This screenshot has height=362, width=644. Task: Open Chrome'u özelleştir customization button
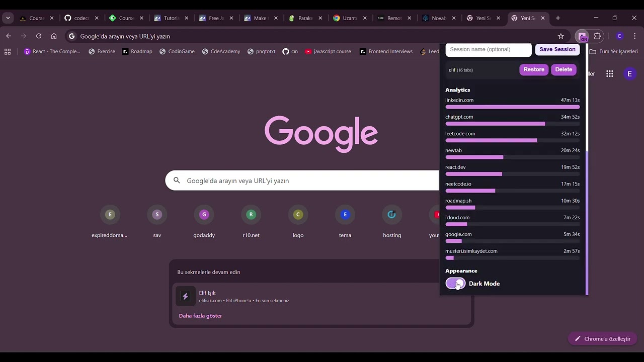[x=603, y=339]
